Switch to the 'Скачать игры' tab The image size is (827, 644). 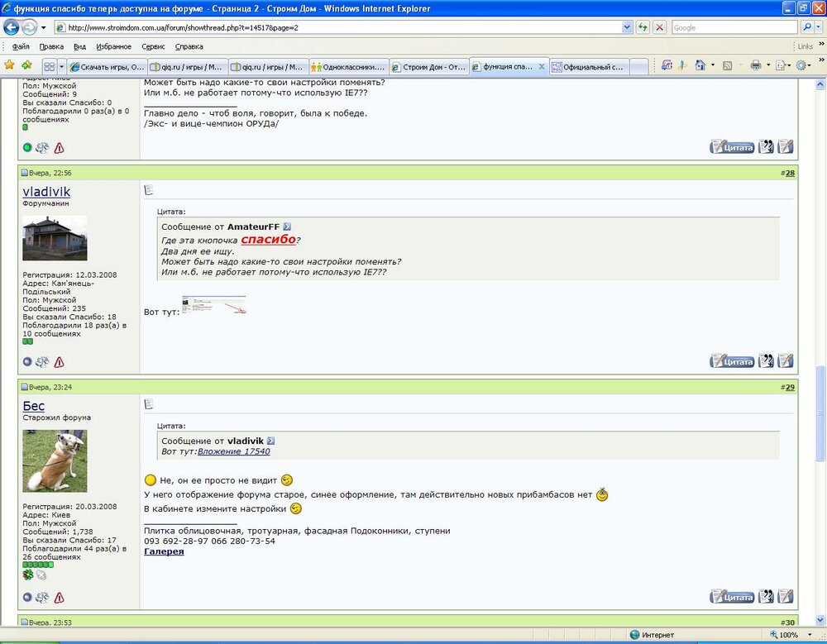(x=107, y=67)
